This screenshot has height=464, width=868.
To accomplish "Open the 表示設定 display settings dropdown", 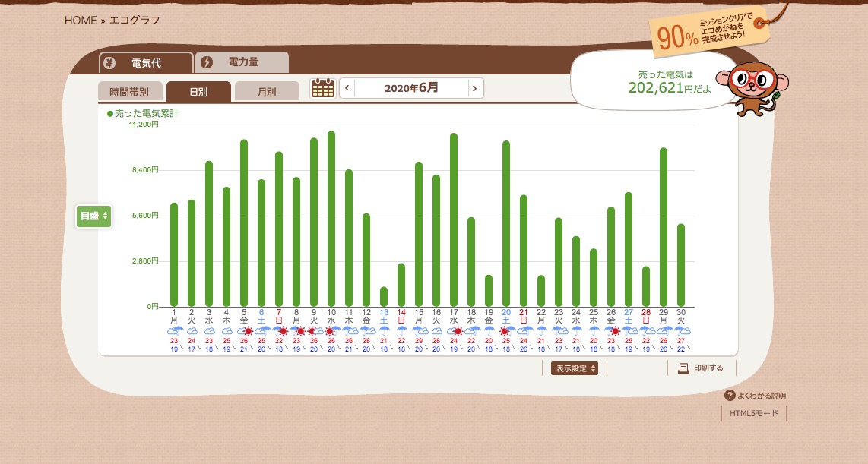I will click(x=574, y=368).
